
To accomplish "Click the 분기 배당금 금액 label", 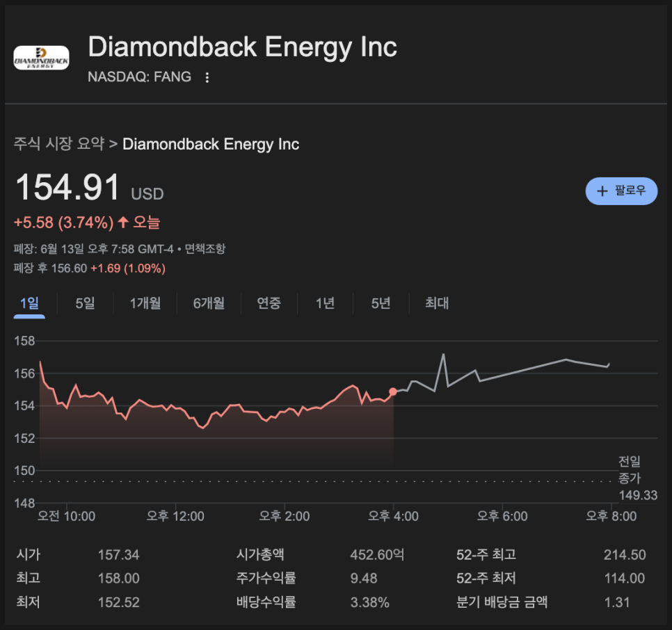I will 502,602.
